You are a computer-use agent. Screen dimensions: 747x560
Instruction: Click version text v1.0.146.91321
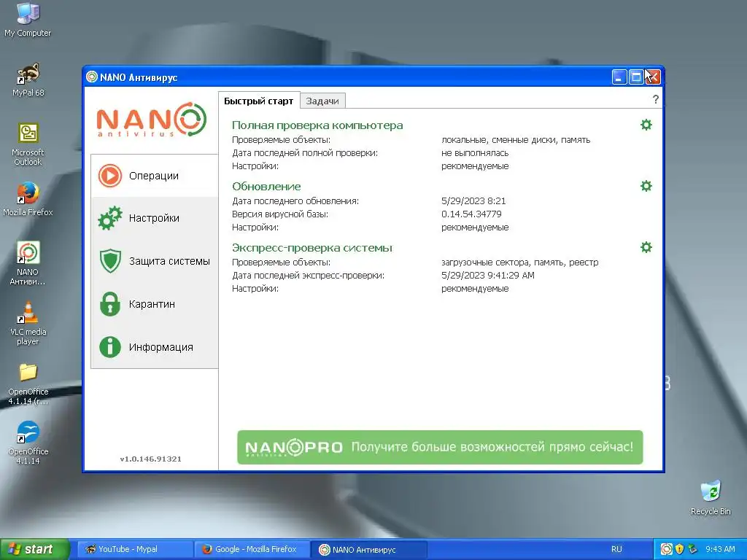(150, 459)
